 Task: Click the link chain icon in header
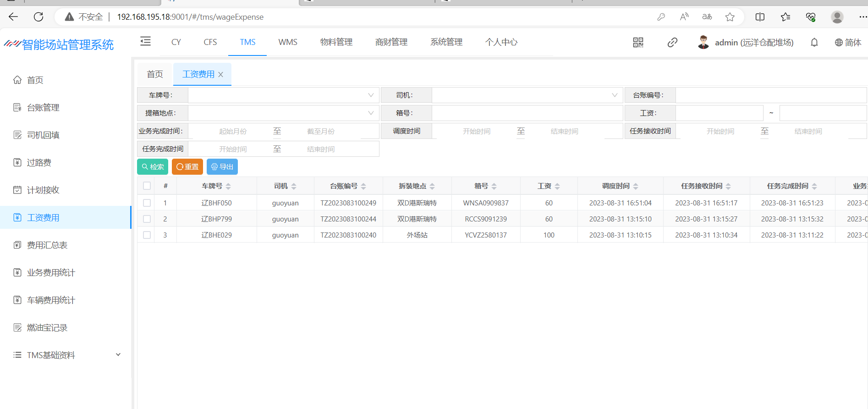point(672,43)
